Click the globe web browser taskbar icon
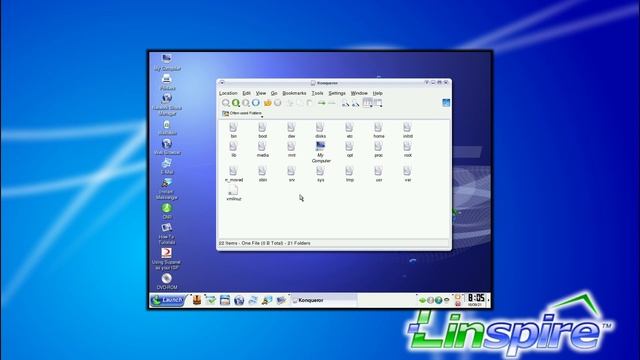This screenshot has width=640, height=360. click(239, 300)
